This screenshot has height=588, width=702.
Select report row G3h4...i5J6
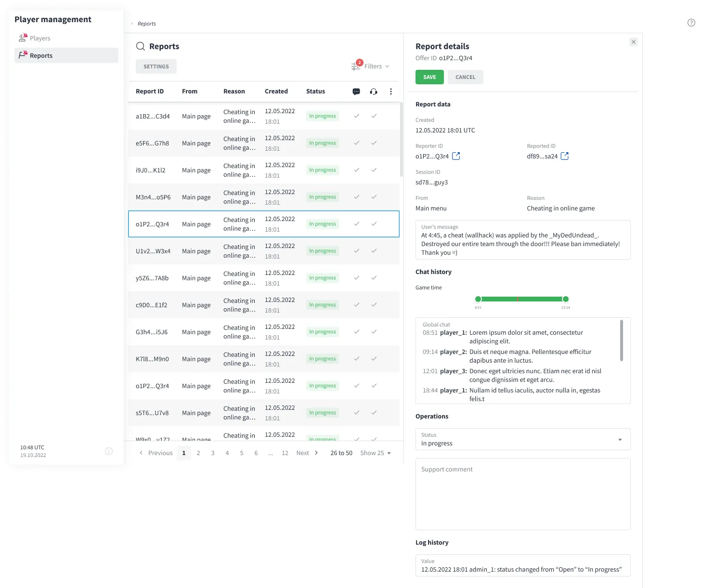click(x=264, y=332)
